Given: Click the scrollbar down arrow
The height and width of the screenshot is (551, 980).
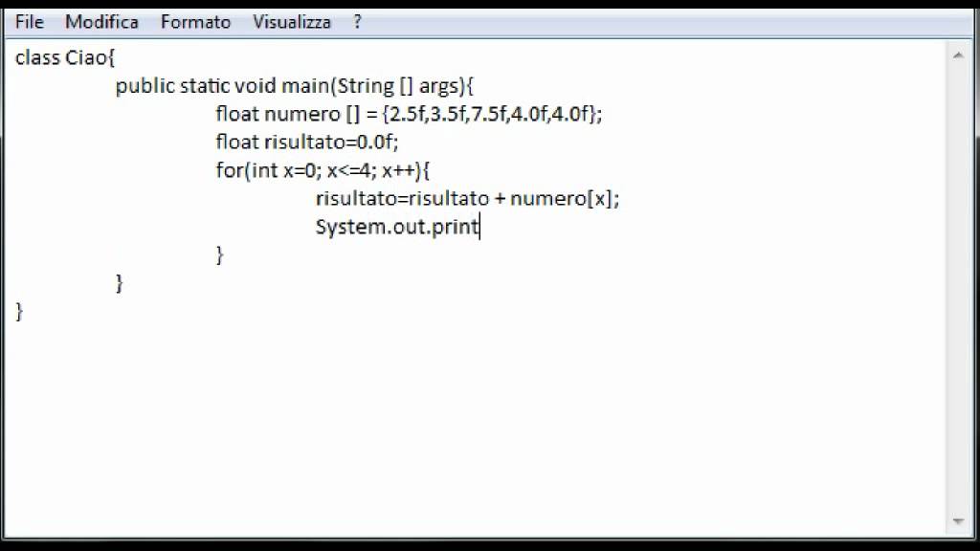Looking at the screenshot, I should point(958,520).
